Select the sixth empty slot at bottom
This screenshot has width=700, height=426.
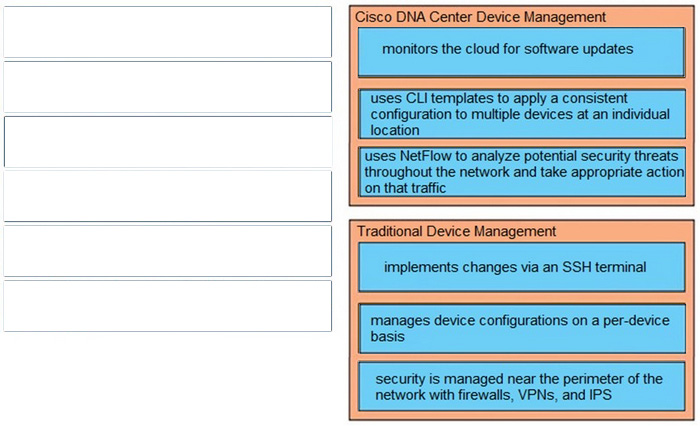tap(167, 306)
